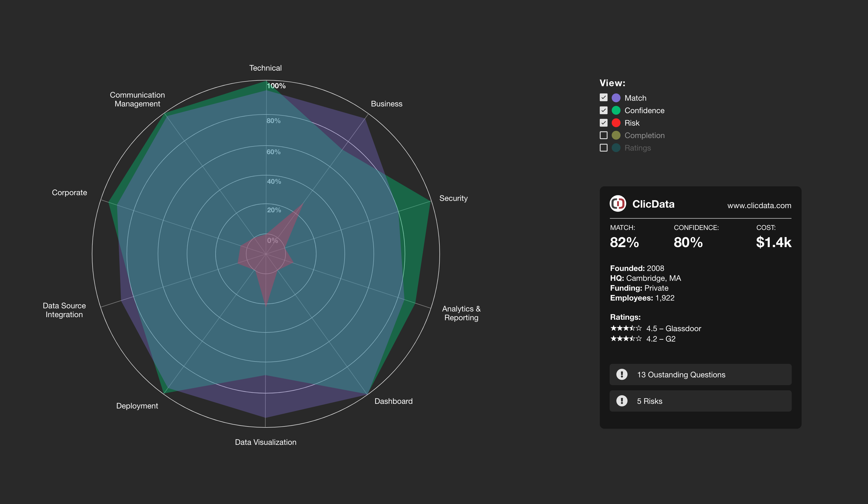Turn on the Ratings checkbox
868x504 pixels.
click(603, 147)
